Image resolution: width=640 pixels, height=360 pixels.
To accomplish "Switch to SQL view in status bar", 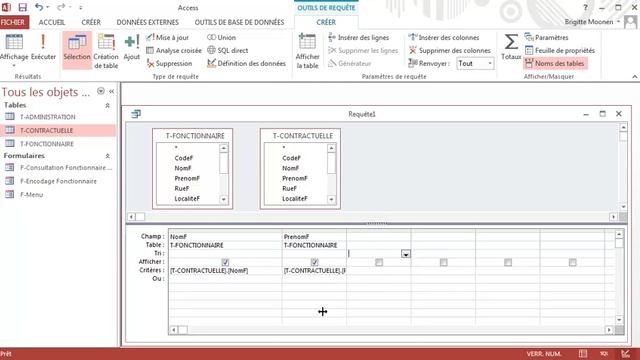I will [604, 354].
